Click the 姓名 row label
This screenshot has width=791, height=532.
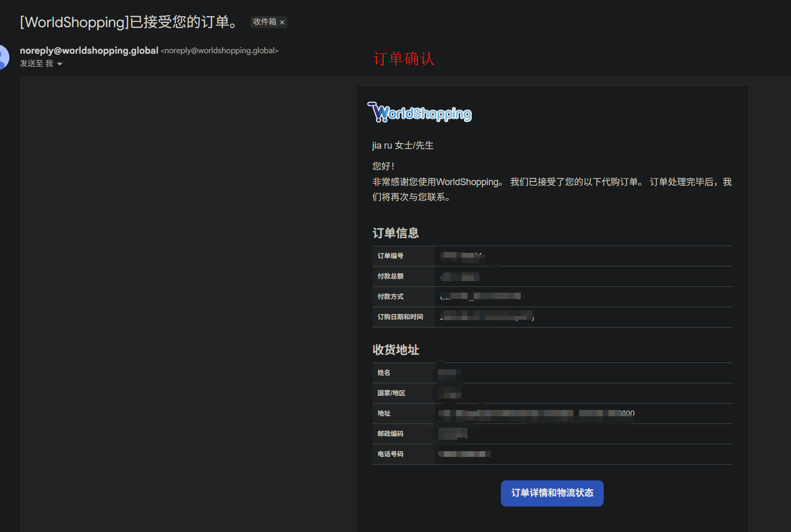[384, 373]
